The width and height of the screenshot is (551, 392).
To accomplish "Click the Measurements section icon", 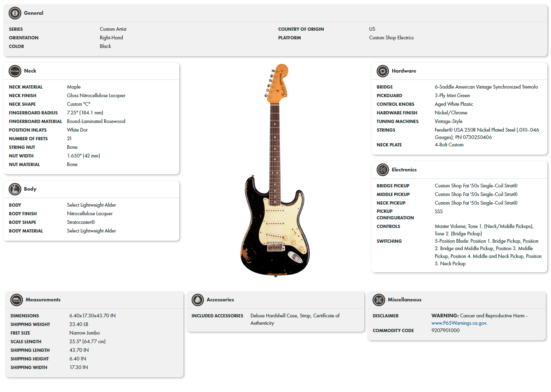I will (16, 300).
